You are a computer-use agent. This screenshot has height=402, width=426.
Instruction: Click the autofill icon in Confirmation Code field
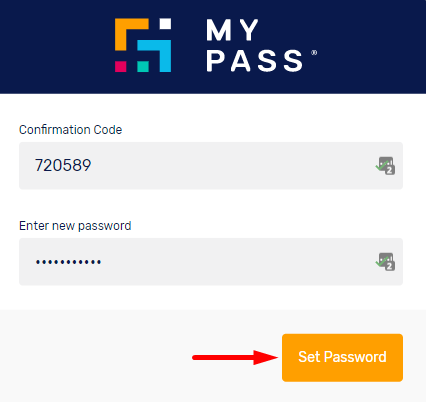pyautogui.click(x=385, y=166)
